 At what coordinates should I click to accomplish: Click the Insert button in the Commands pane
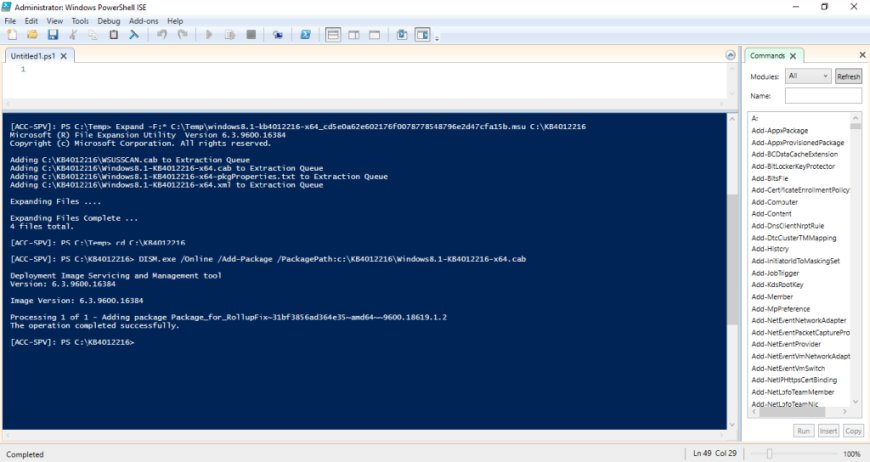click(828, 431)
